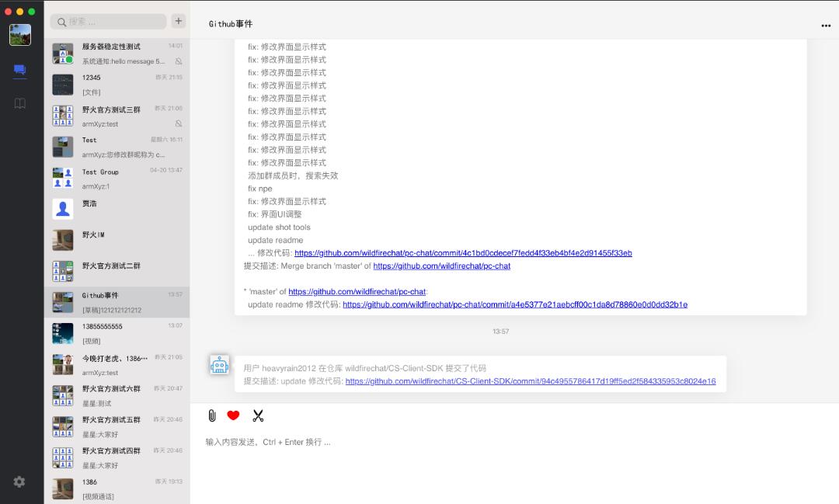Open the contacts book icon in sidebar
The height and width of the screenshot is (504, 839).
pyautogui.click(x=20, y=103)
